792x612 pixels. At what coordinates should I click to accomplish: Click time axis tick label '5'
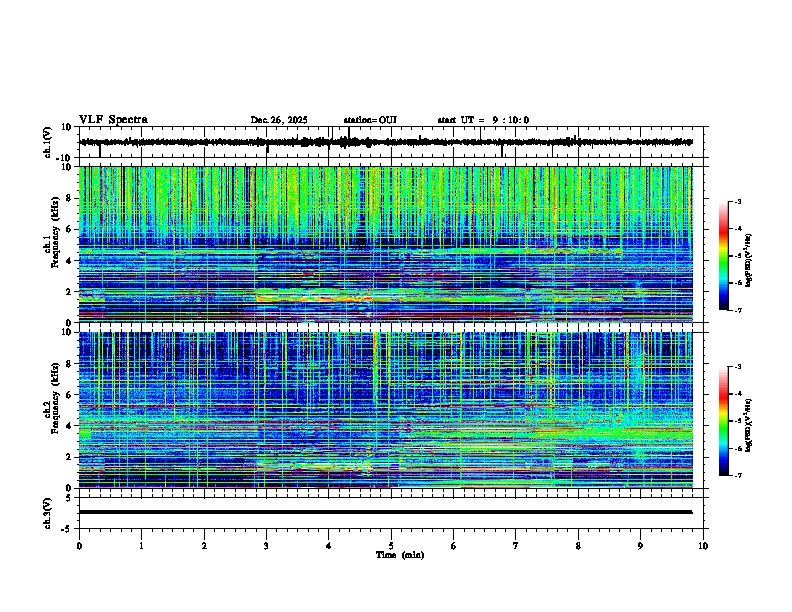391,546
